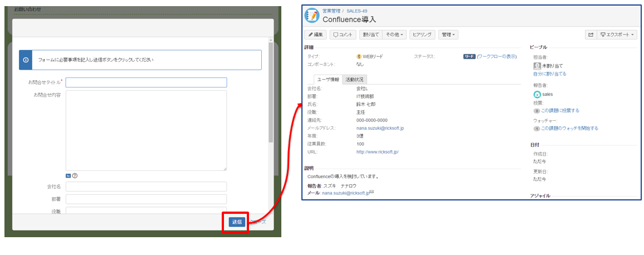Click the ワークフローの表示 link
Viewport: 644px width, 255px height.
click(x=497, y=56)
